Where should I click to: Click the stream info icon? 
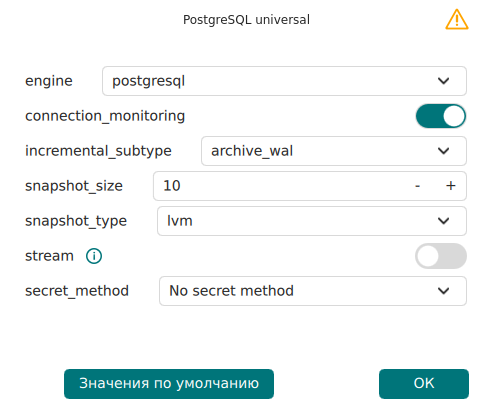(94, 256)
